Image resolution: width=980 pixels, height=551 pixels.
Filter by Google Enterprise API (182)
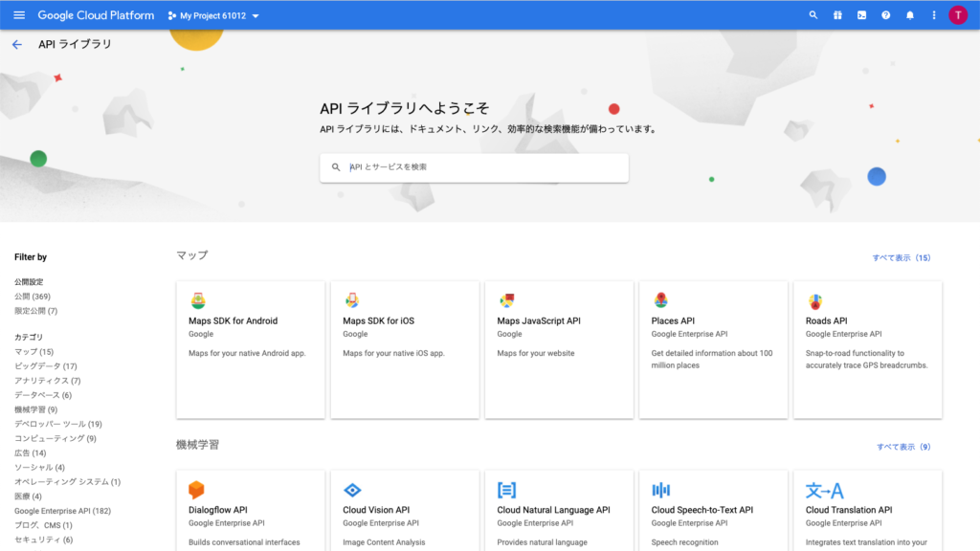(x=62, y=511)
